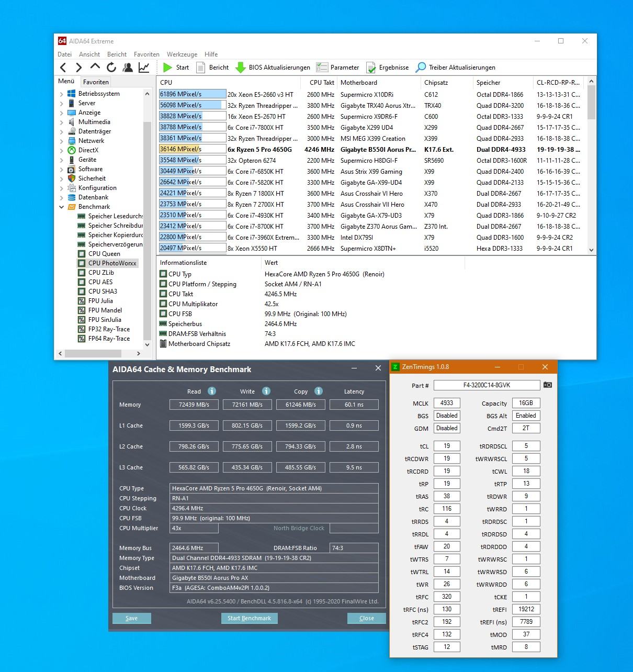Image resolution: width=633 pixels, height=672 pixels.
Task: Click the Start Benchmark button
Action: point(250,618)
